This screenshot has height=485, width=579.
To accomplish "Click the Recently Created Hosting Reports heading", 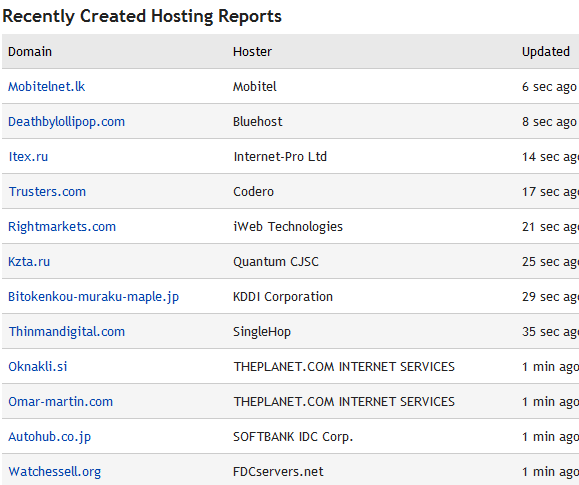I will point(142,16).
